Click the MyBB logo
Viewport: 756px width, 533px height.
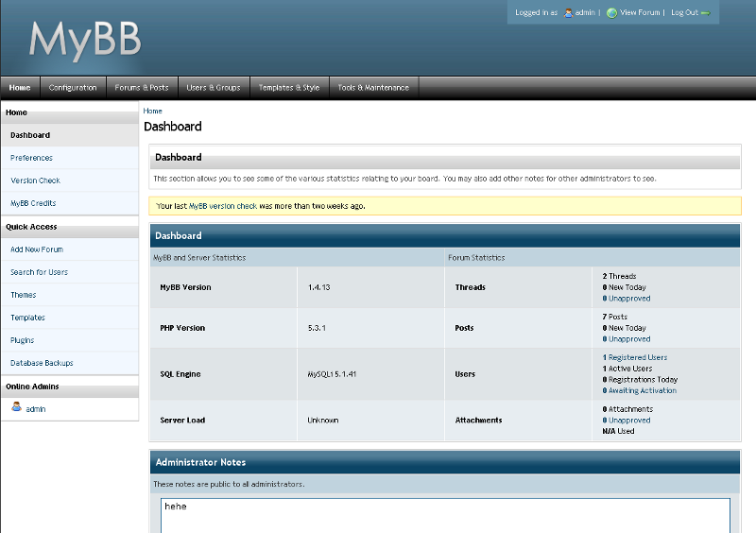click(85, 40)
